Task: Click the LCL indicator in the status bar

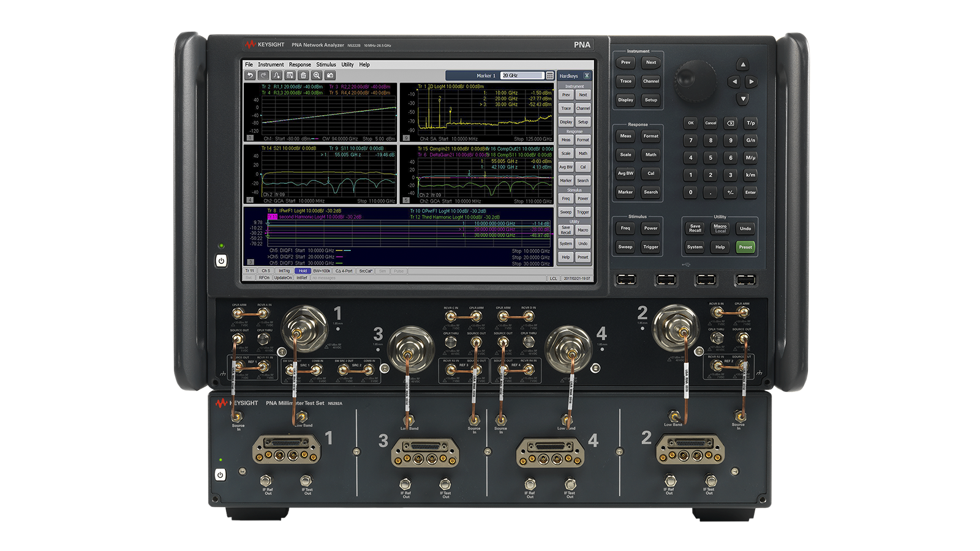Action: pos(554,279)
